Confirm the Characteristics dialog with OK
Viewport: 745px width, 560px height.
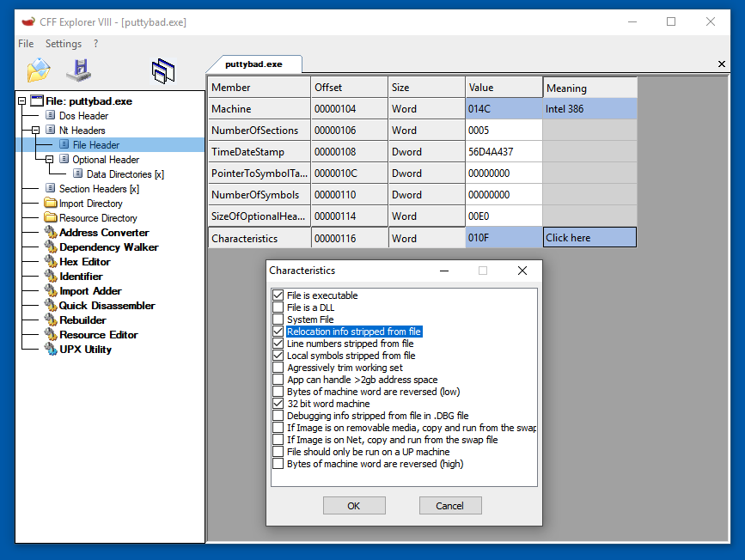tap(354, 505)
